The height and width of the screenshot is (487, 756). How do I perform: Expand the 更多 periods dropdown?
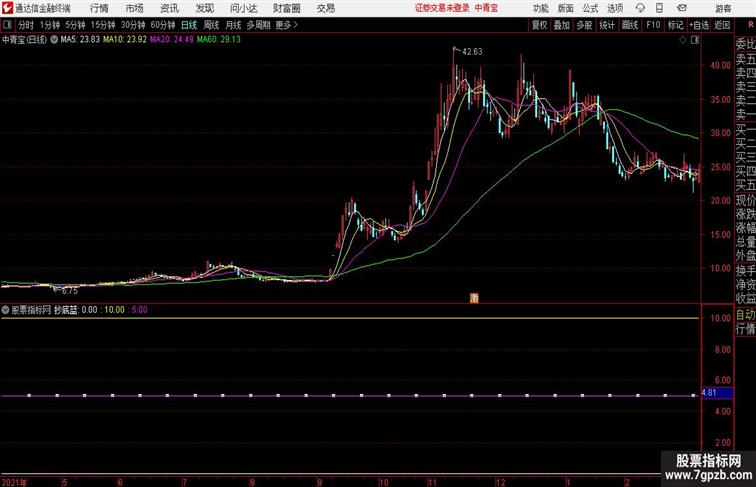286,25
